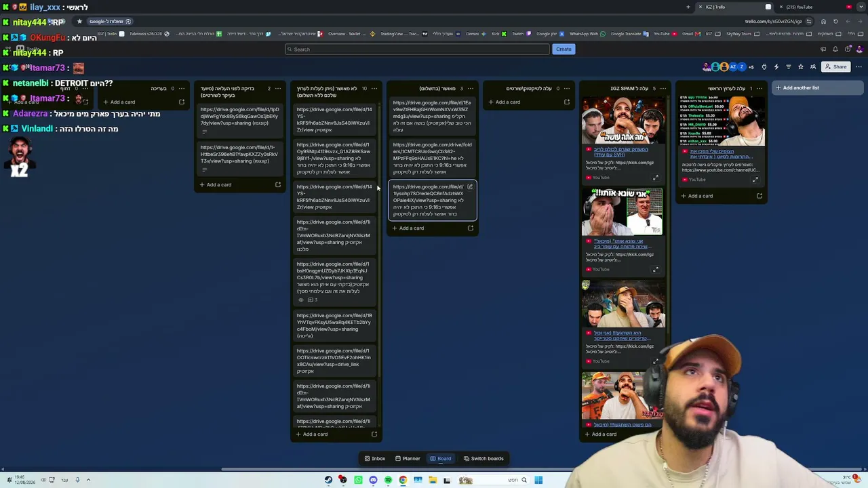Open a new browser tab with plus button
This screenshot has height=488, width=868.
pos(688,7)
